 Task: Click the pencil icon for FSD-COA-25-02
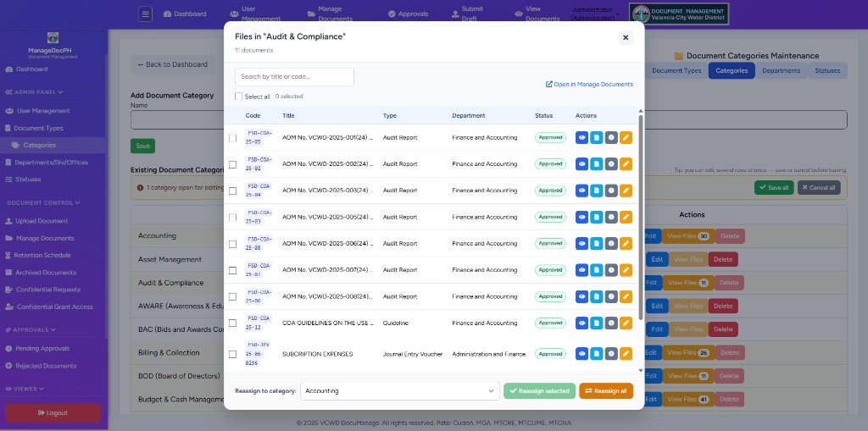click(626, 163)
